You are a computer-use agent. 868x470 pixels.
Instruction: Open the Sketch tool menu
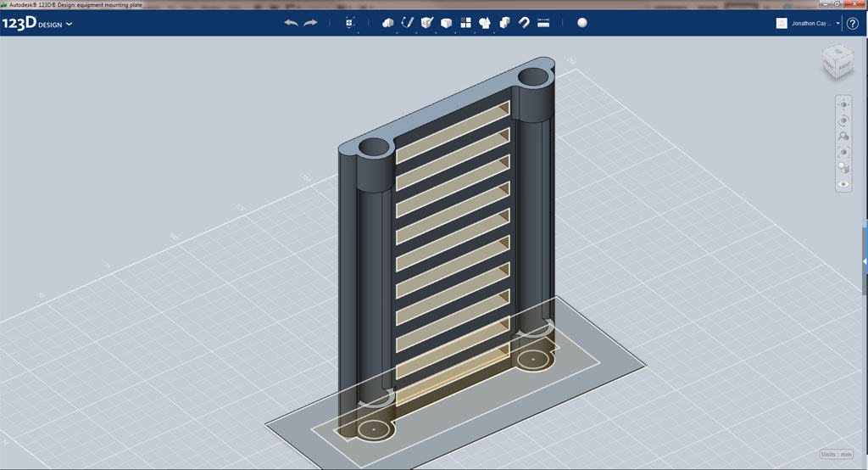[x=408, y=23]
